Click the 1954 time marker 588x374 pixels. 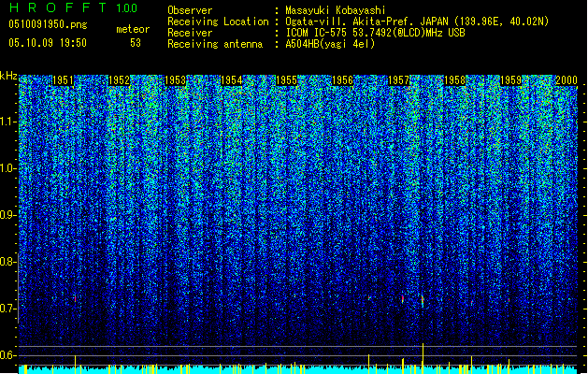[x=232, y=80]
